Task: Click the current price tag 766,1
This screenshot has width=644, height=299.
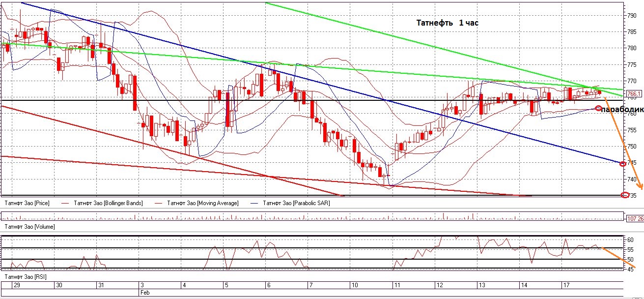Action: coord(633,93)
